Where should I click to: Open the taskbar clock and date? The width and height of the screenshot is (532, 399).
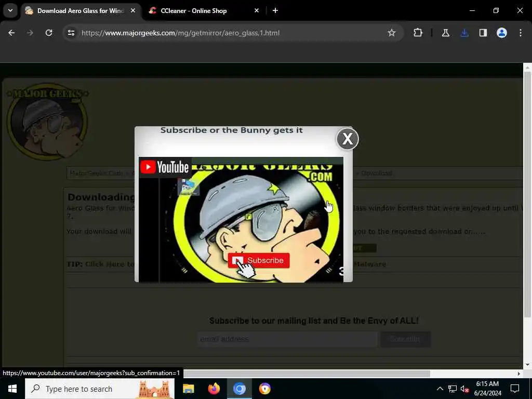click(x=487, y=389)
